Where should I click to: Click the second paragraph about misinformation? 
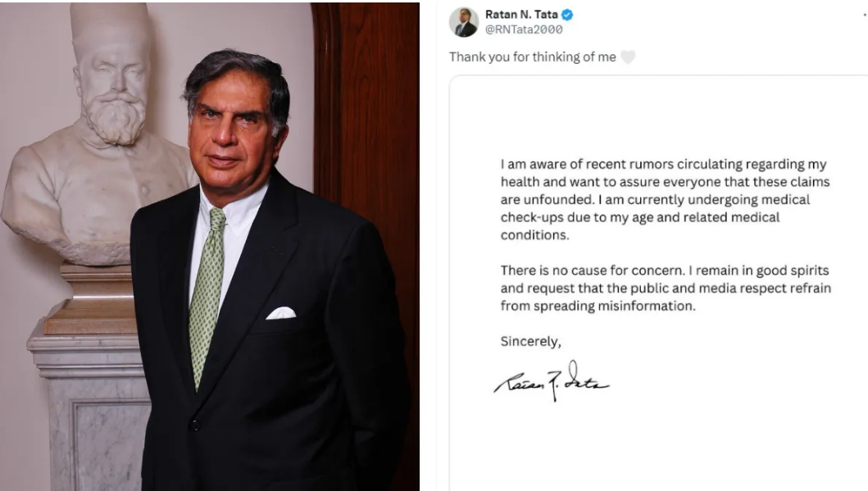tap(664, 288)
